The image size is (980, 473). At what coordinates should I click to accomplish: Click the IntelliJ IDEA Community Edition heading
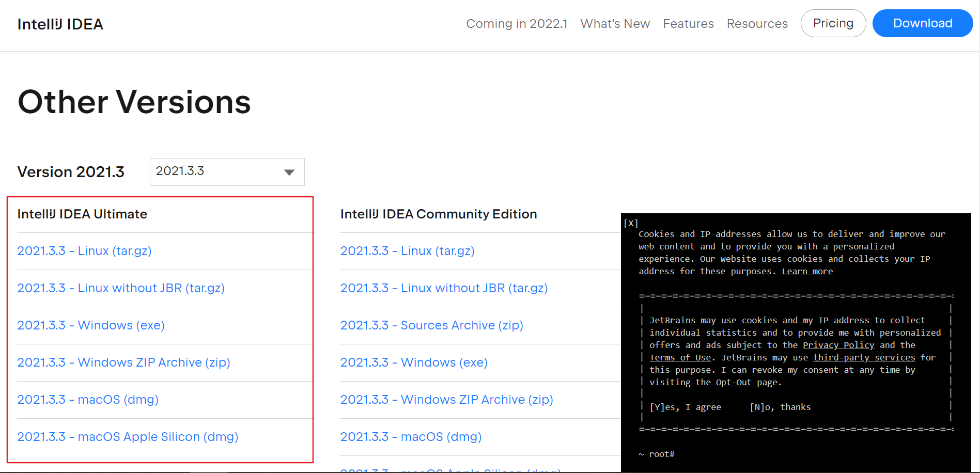click(x=439, y=214)
